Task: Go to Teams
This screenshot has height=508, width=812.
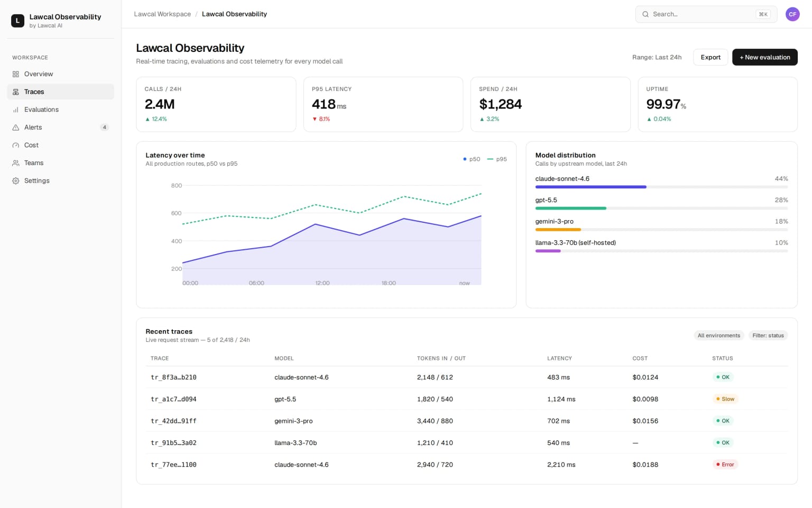Action: tap(60, 163)
